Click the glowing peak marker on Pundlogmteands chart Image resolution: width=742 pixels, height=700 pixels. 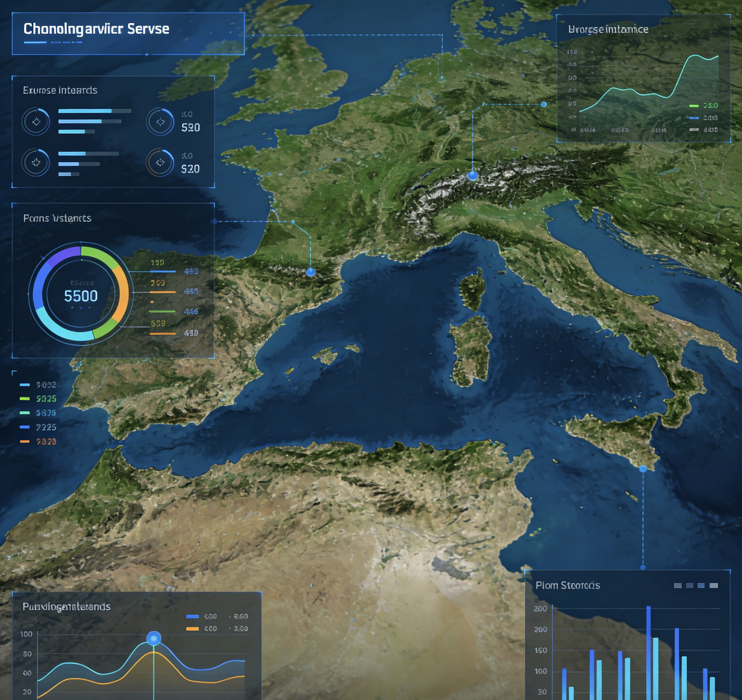154,638
